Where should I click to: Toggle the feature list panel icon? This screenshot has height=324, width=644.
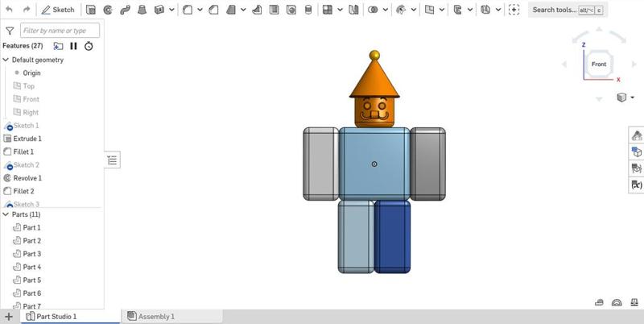coord(112,160)
